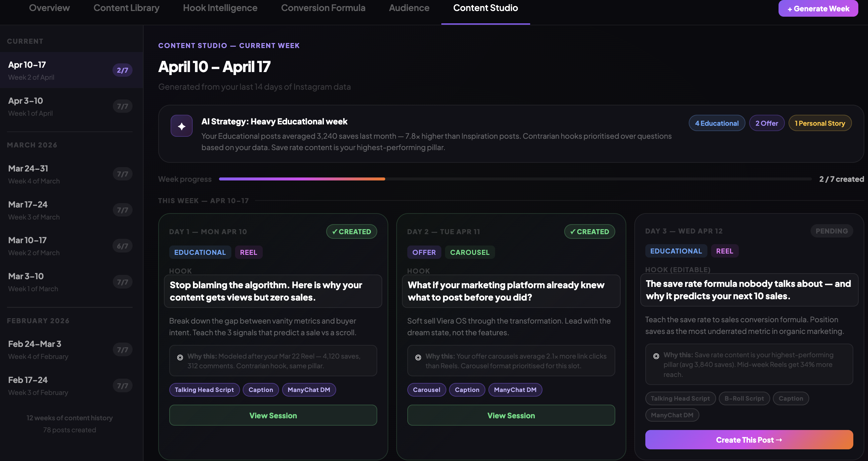Open the Mar 10–17 week entry
The image size is (868, 461).
coord(71,246)
